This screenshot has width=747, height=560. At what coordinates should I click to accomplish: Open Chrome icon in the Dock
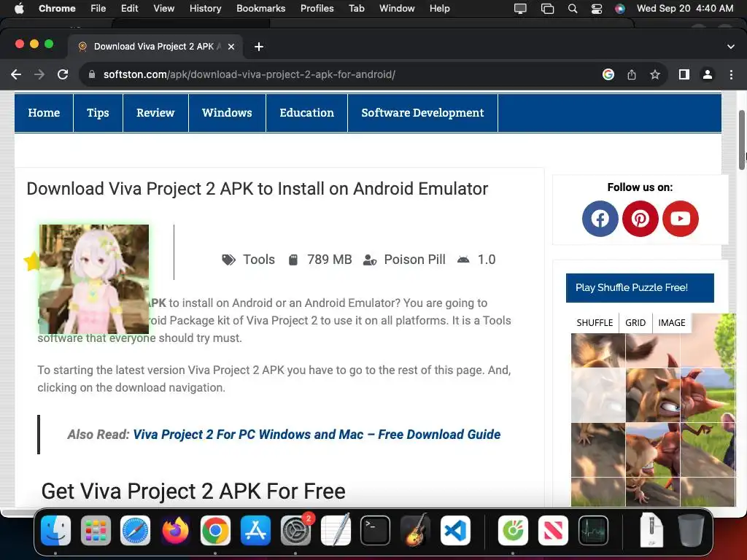(215, 530)
